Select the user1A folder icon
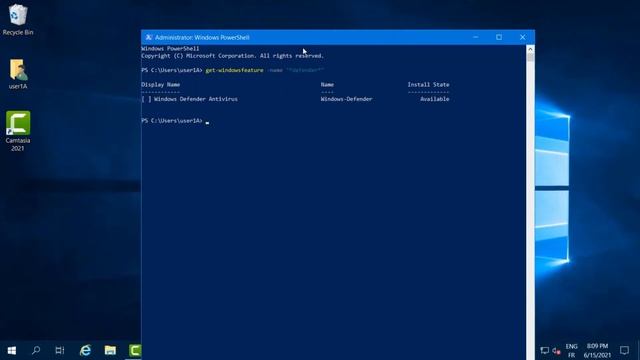The image size is (640, 360). [18, 74]
